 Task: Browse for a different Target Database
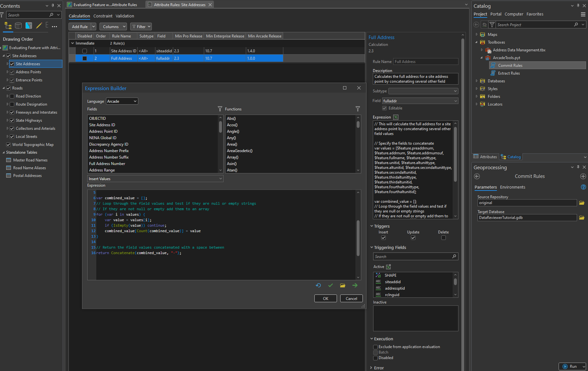click(x=582, y=217)
